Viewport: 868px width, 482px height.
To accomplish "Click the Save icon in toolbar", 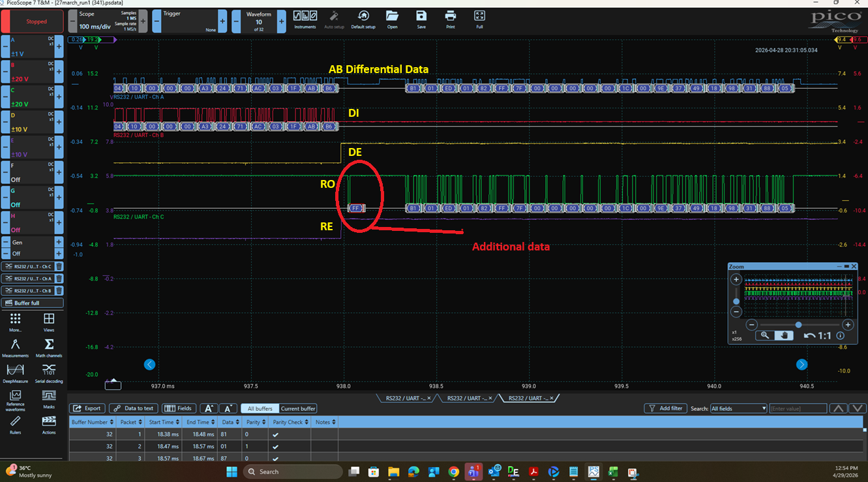I will 421,18.
